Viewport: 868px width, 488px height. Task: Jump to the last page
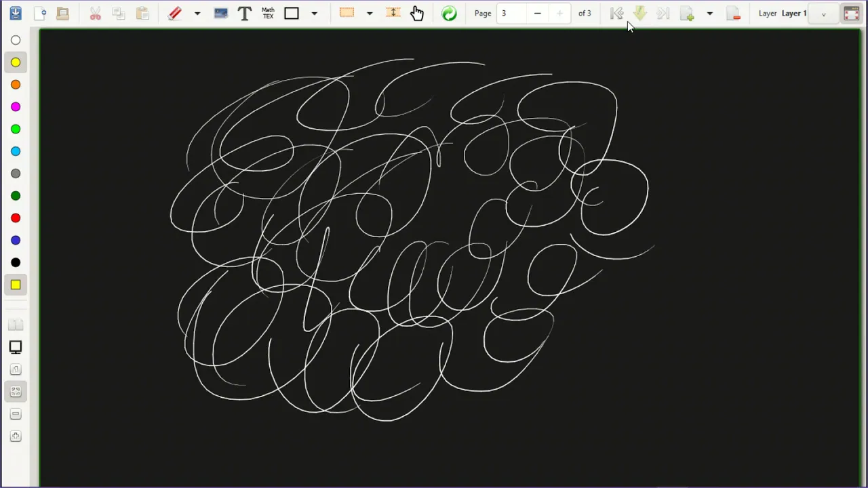click(x=663, y=13)
